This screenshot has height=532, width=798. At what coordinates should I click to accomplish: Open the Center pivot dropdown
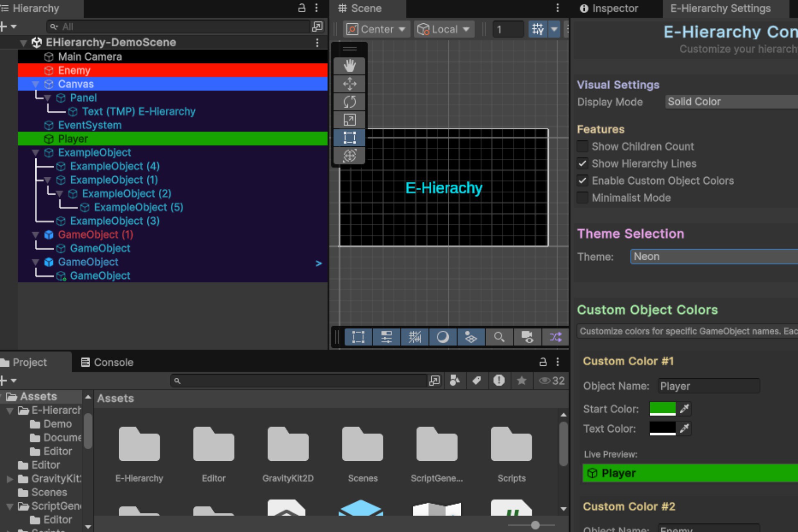(376, 29)
